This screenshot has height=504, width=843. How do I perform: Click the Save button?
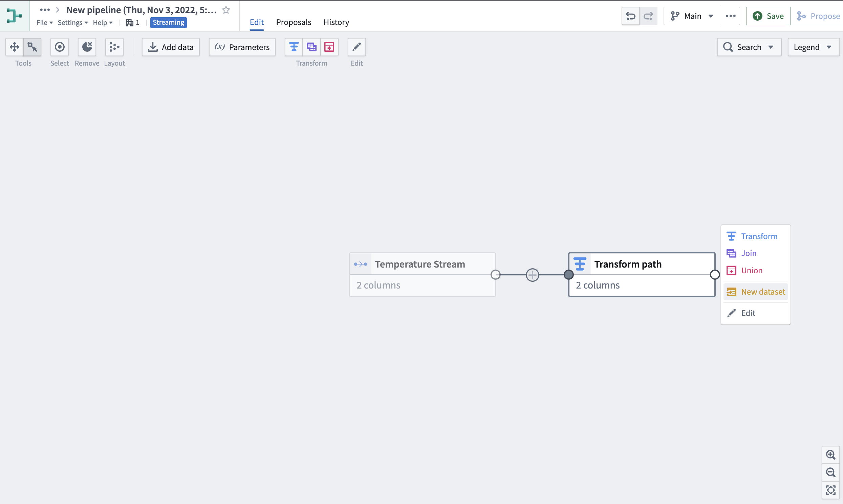tap(768, 16)
